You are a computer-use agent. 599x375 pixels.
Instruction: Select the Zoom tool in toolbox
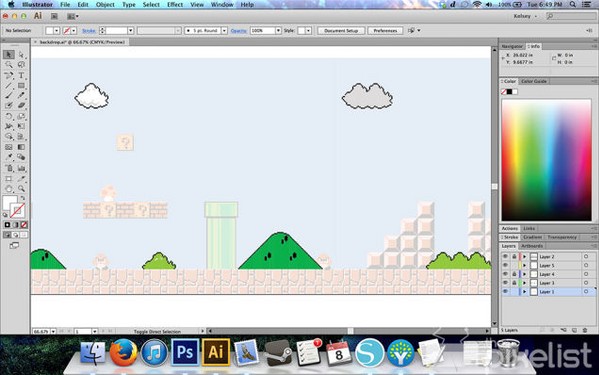pyautogui.click(x=21, y=189)
